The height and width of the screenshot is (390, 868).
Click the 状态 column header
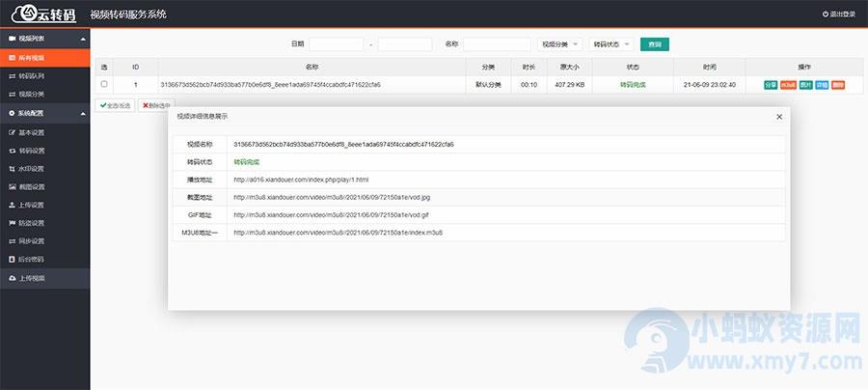[x=633, y=67]
